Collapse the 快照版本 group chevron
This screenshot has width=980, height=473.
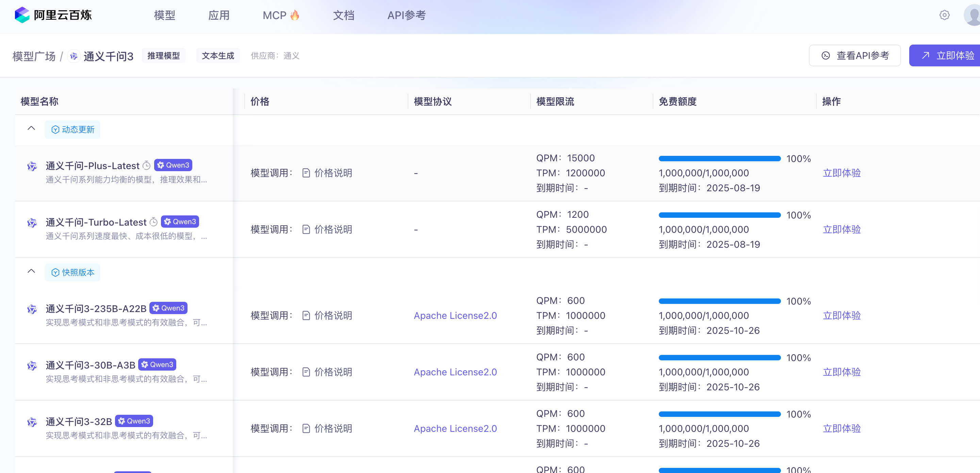click(31, 271)
